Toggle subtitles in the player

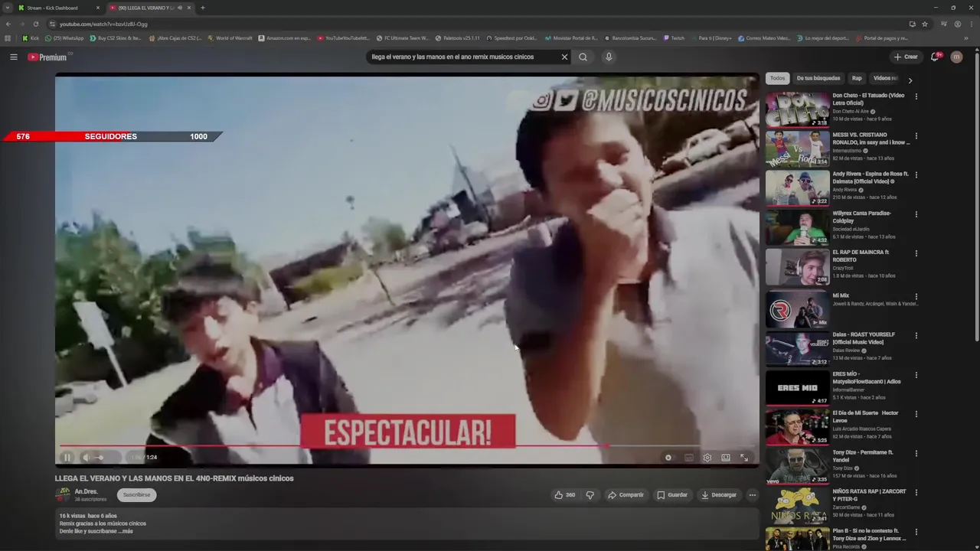click(x=688, y=458)
